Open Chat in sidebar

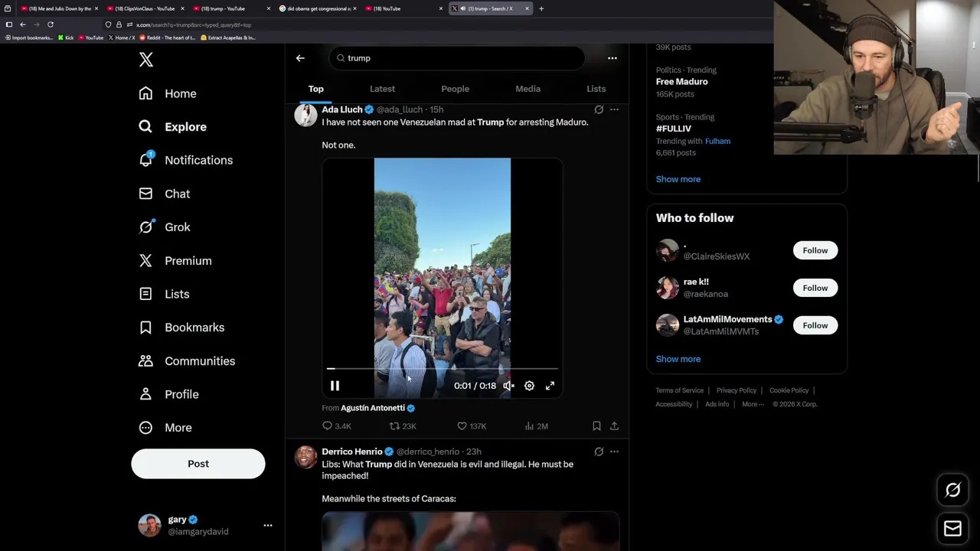tap(164, 194)
